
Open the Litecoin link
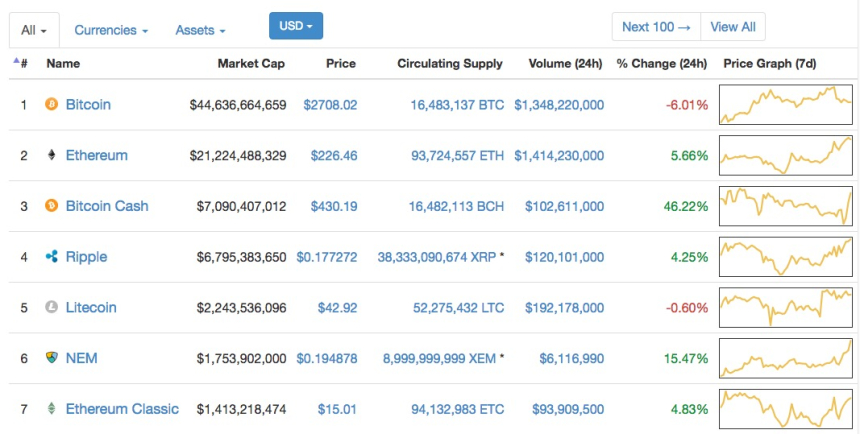coord(91,307)
